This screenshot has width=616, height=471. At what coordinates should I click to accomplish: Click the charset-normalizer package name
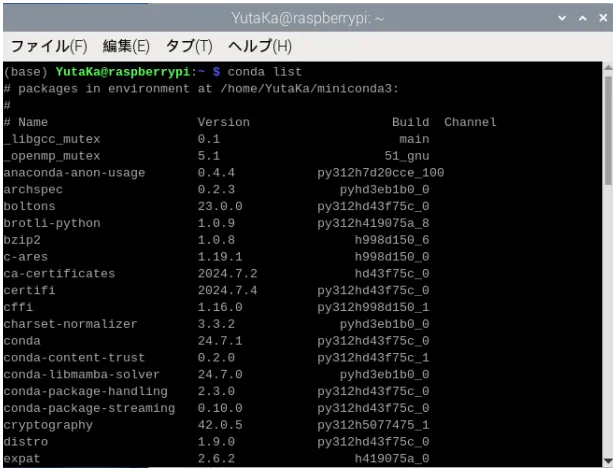click(x=70, y=324)
